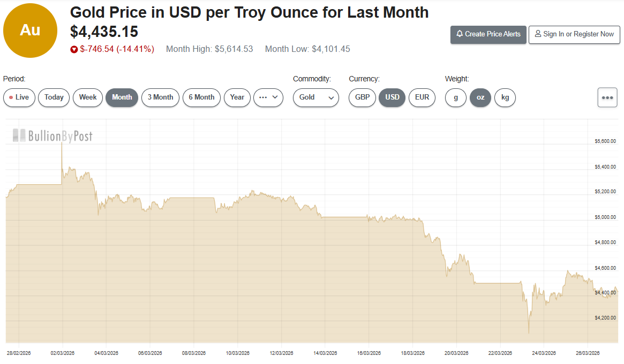Set weight unit to grams

tap(456, 97)
